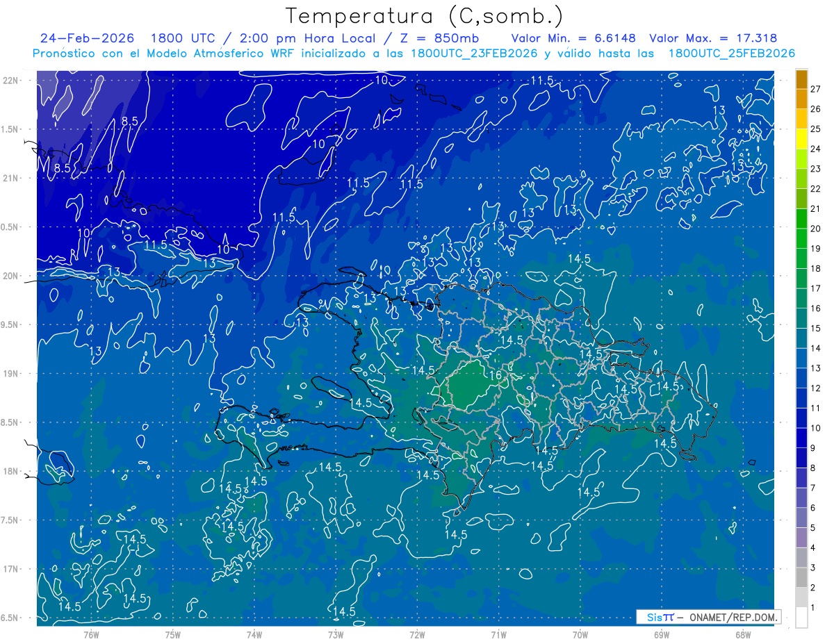Screen dimensions: 834x644
Task: Click the latitude label "20N"
Action: 11,276
